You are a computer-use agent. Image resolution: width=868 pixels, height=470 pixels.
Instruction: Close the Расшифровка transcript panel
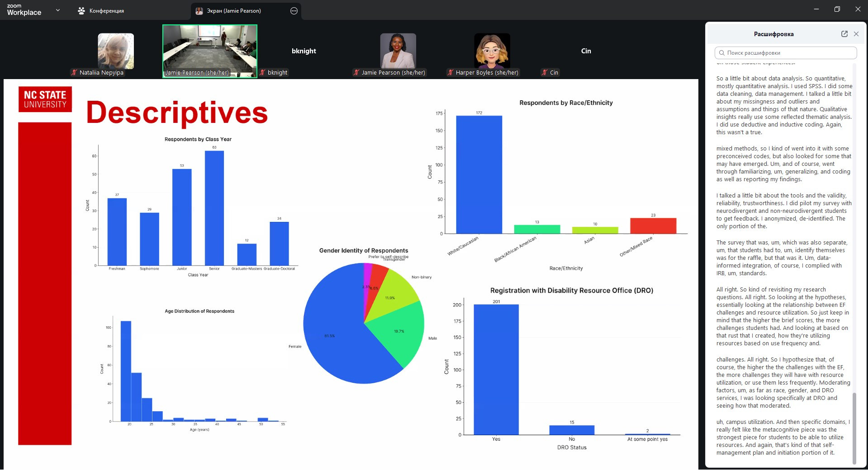coord(856,34)
